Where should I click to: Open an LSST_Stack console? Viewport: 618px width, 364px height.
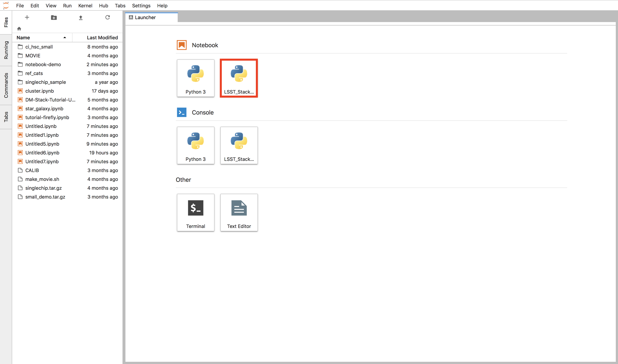click(239, 145)
